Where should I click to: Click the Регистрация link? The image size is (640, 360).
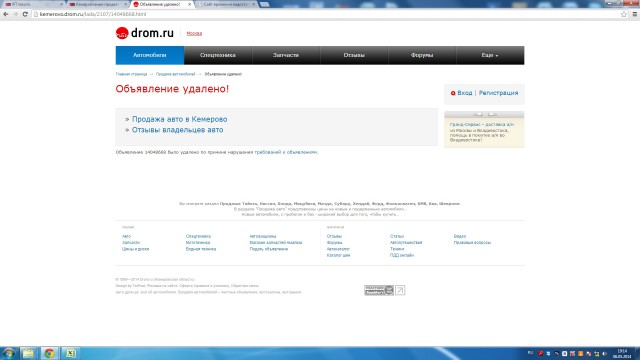tap(498, 93)
